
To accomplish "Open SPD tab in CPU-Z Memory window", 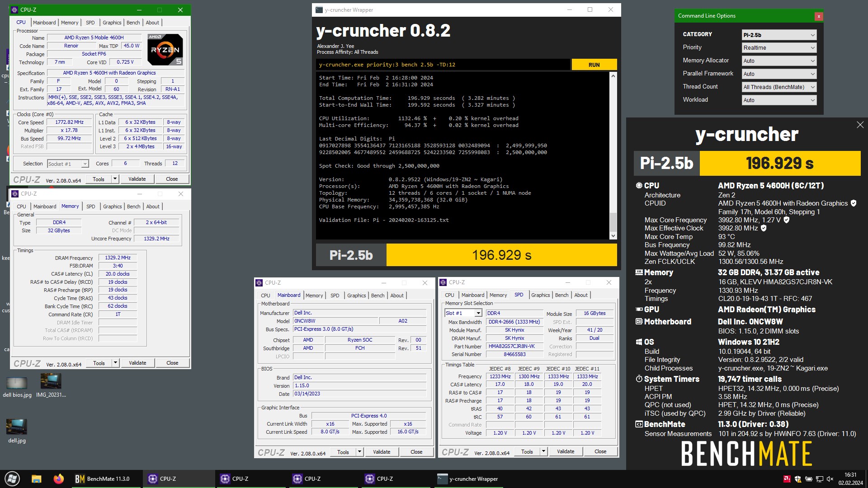I will point(91,206).
